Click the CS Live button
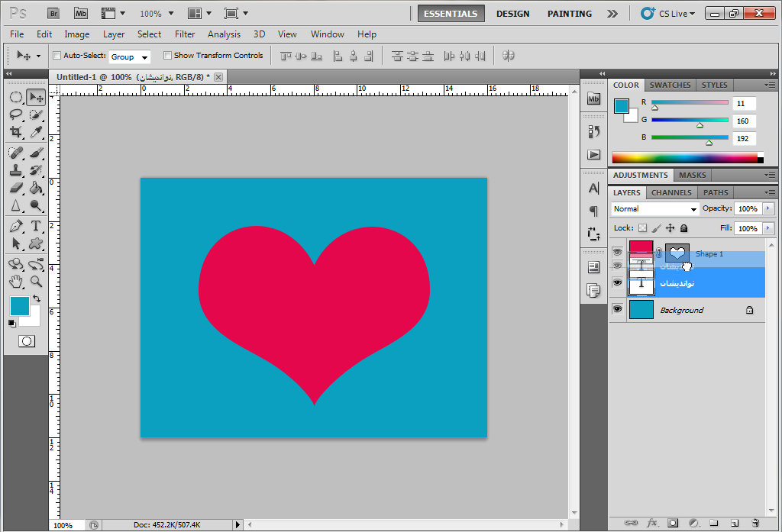Screen dimensions: 782x532 pos(667,14)
